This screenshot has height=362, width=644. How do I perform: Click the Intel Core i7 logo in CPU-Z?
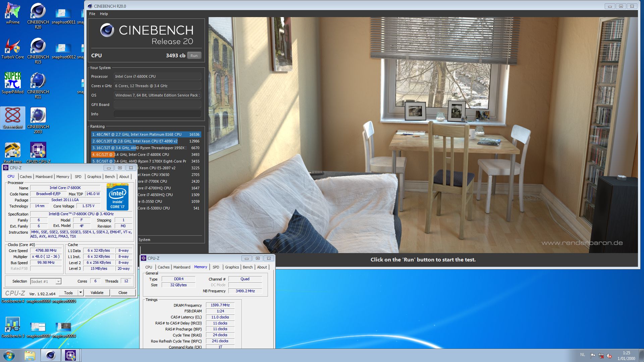click(x=117, y=197)
